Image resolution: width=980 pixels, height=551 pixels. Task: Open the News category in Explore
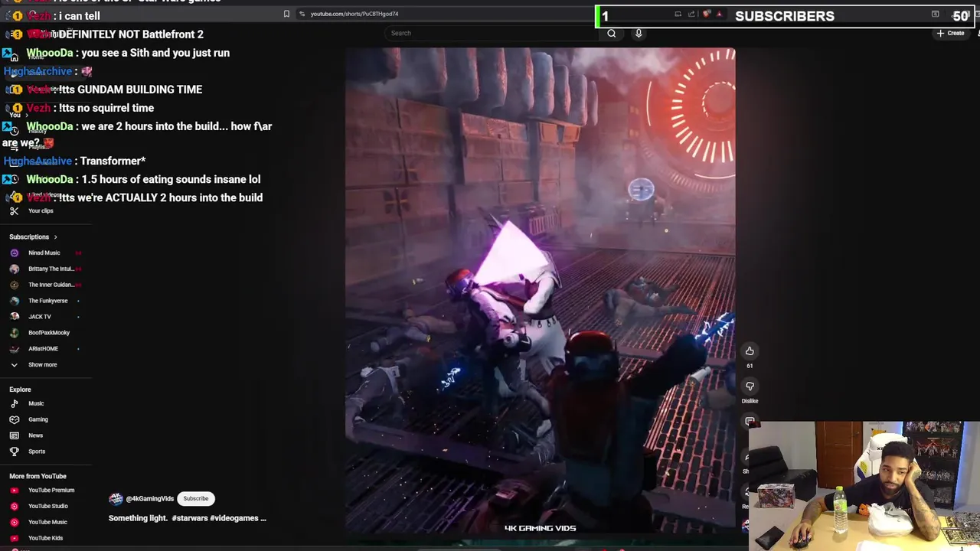click(x=27, y=435)
